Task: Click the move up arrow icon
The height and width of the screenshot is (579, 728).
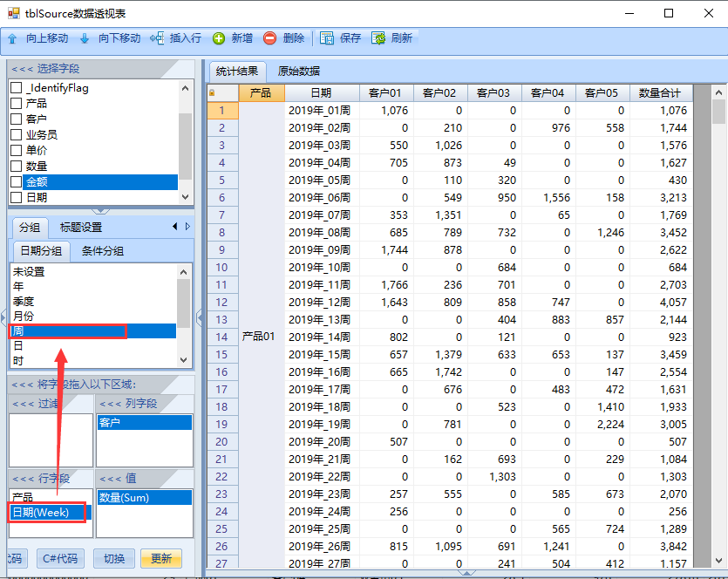Action: coord(12,38)
